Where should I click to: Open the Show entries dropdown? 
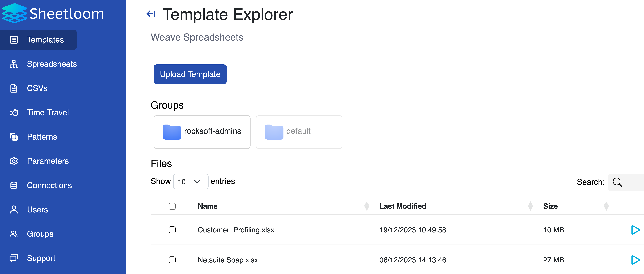tap(191, 182)
